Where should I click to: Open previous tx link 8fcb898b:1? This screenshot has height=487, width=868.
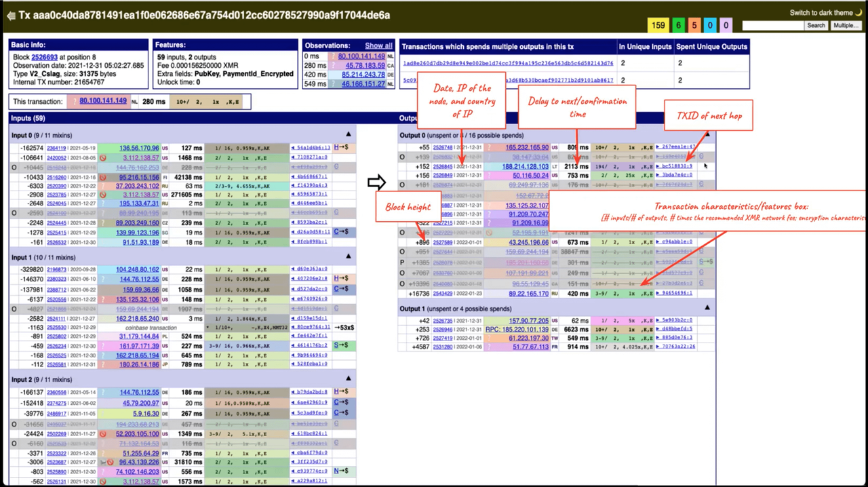click(x=311, y=242)
